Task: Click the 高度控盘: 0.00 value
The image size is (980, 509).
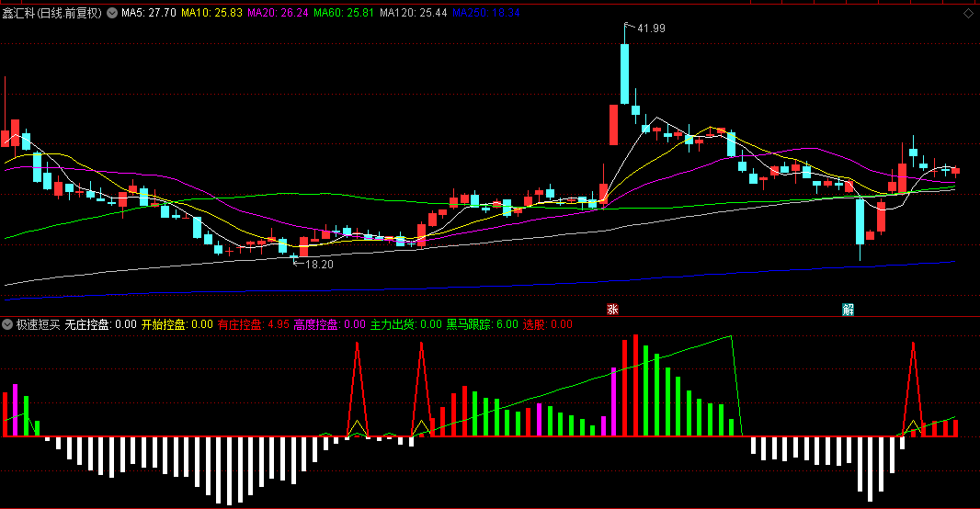Action: [330, 324]
